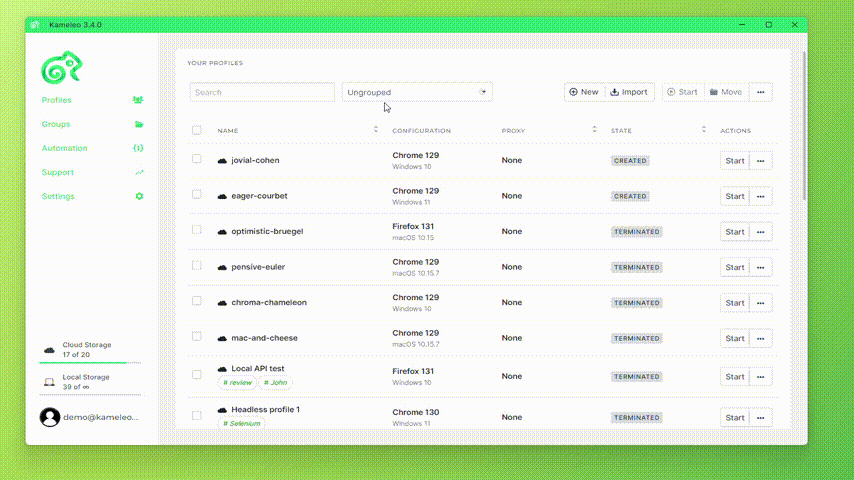Click the cloud icon beside optimistic-bruegel
This screenshot has height=480, width=854.
[222, 232]
